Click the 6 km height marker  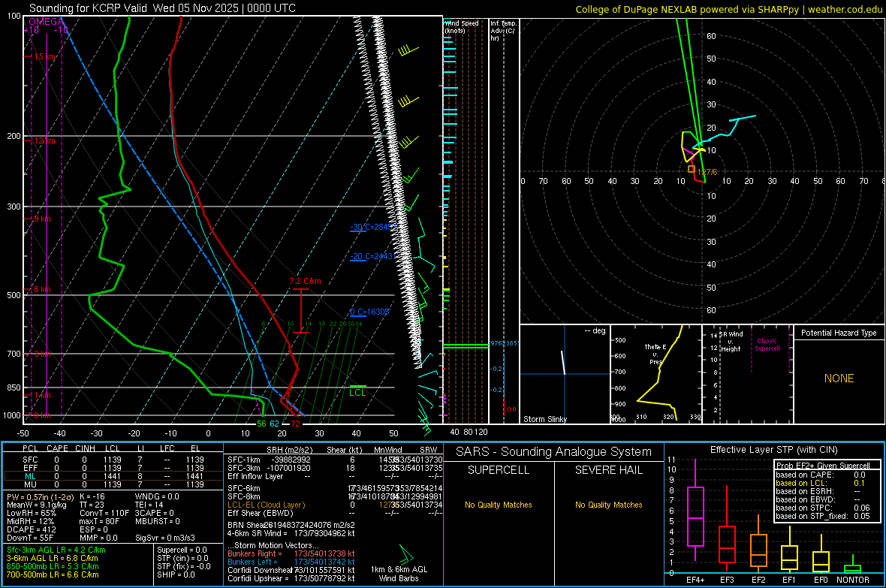pyautogui.click(x=42, y=289)
